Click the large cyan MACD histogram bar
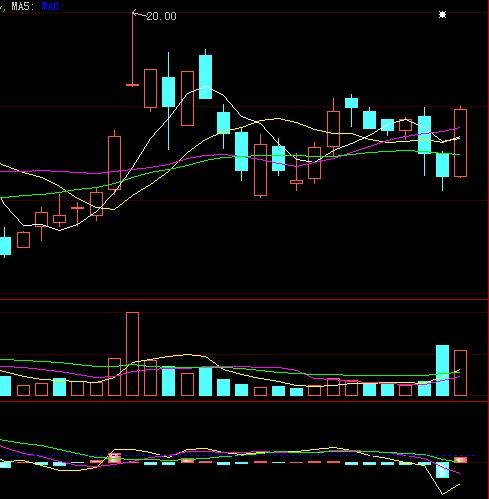Screen dimensions: 489x499 [x=442, y=470]
